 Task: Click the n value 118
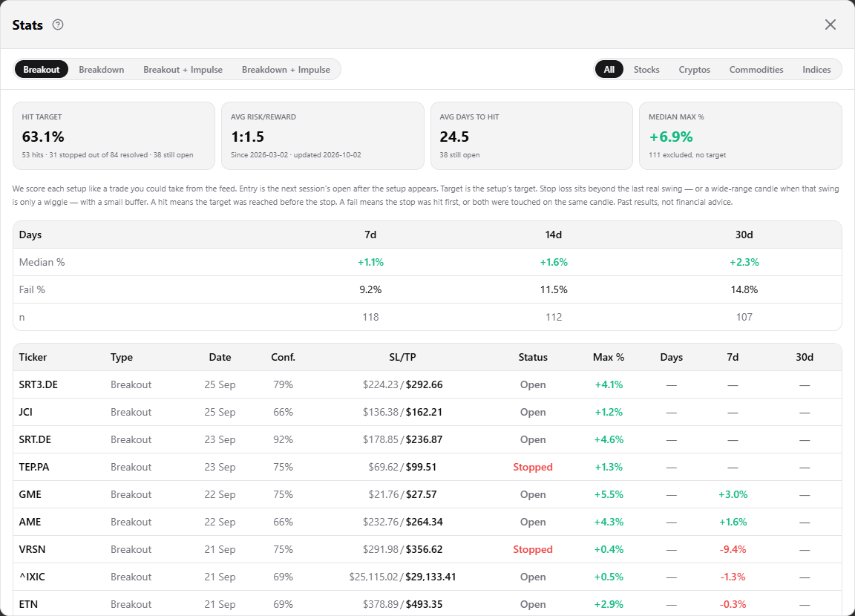pos(370,317)
